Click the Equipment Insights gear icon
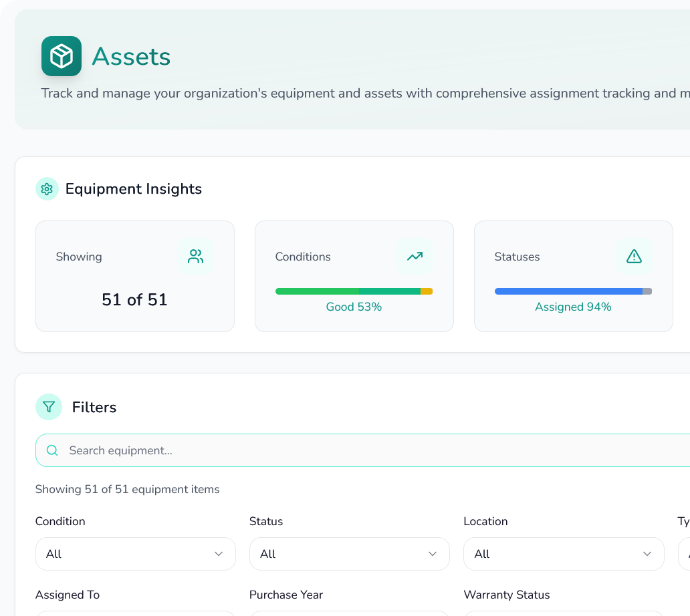Screen dimensions: 690x616 pos(47,189)
